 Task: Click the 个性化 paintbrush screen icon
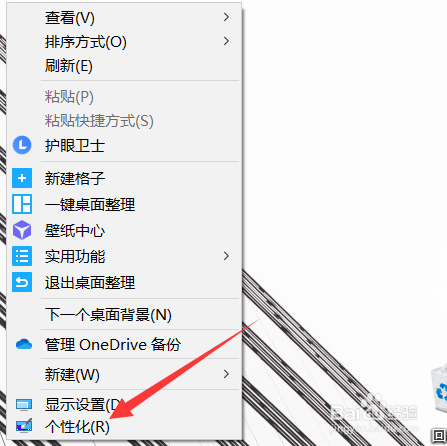click(x=24, y=426)
